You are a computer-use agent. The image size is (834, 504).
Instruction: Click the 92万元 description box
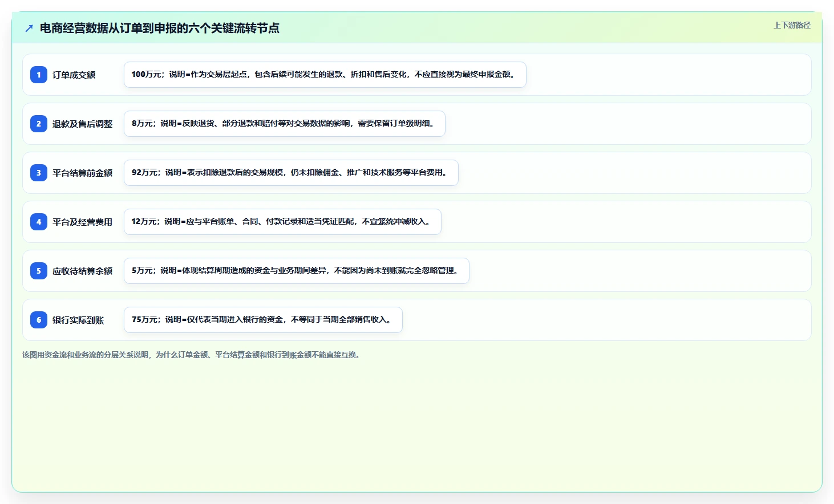(291, 173)
